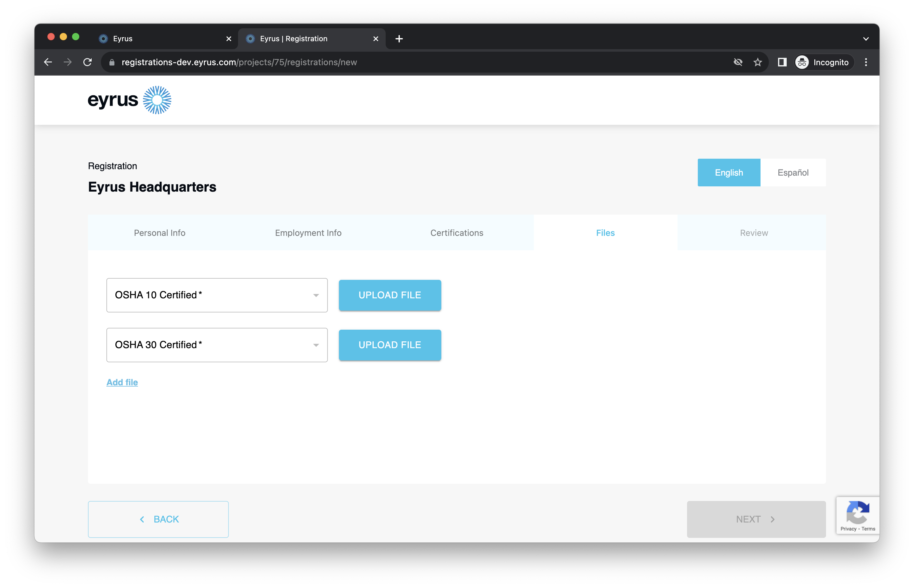Click the third-party cookies blocked eye icon
This screenshot has height=588, width=914.
click(737, 62)
